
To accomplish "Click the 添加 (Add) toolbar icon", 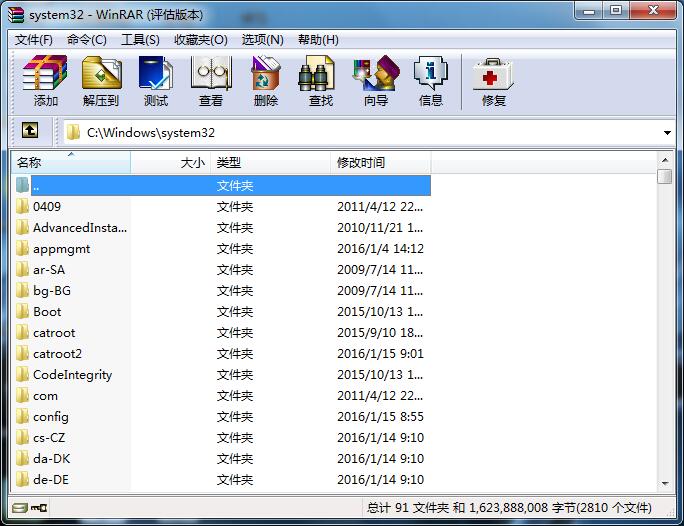I will pos(45,81).
